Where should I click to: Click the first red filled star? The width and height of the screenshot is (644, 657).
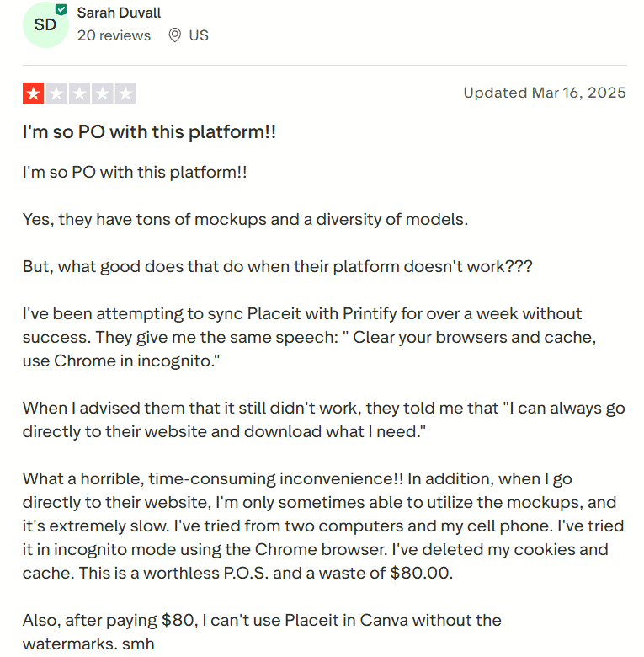click(x=34, y=93)
